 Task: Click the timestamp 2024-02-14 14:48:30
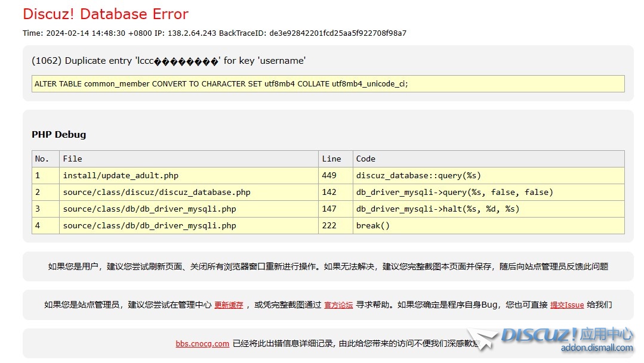85,33
